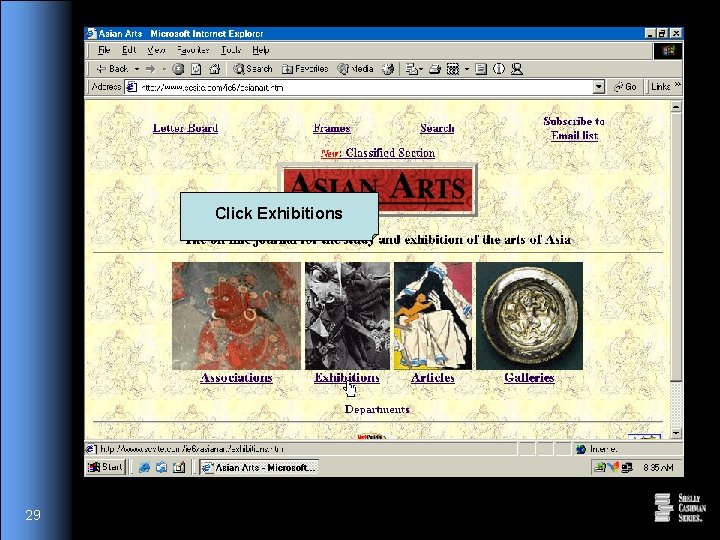
Task: Show browsing History with the toolbar icon
Action: 388,69
